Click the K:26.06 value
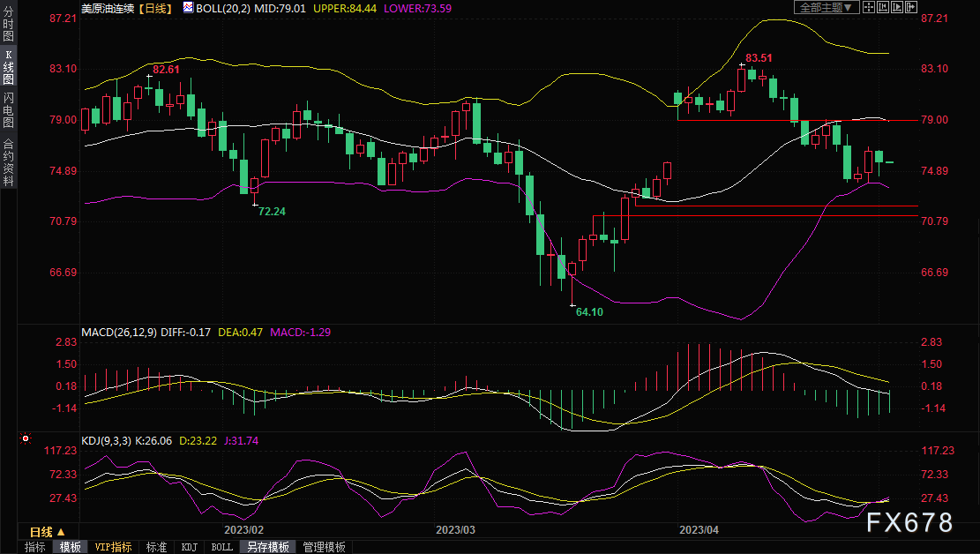Image resolution: width=980 pixels, height=554 pixels. coord(153,441)
